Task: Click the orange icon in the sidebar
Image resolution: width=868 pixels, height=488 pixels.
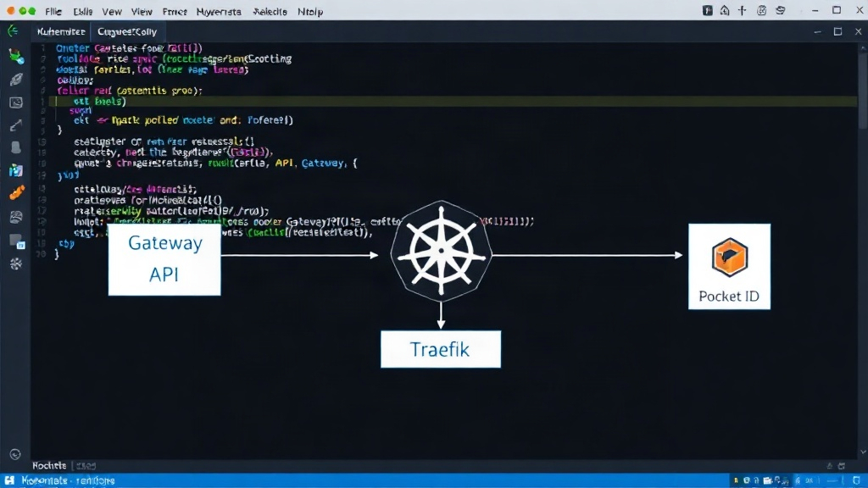Action: pos(17,193)
